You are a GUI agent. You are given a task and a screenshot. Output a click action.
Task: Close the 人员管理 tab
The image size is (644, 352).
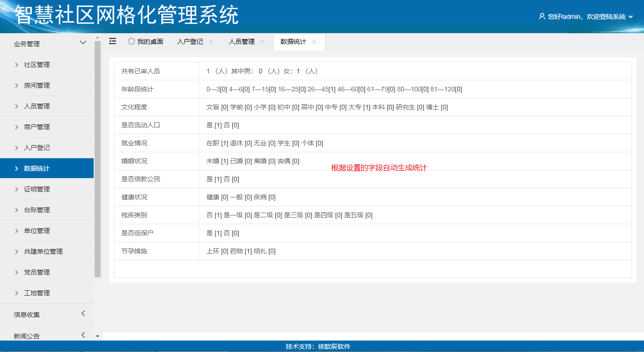tap(262, 42)
